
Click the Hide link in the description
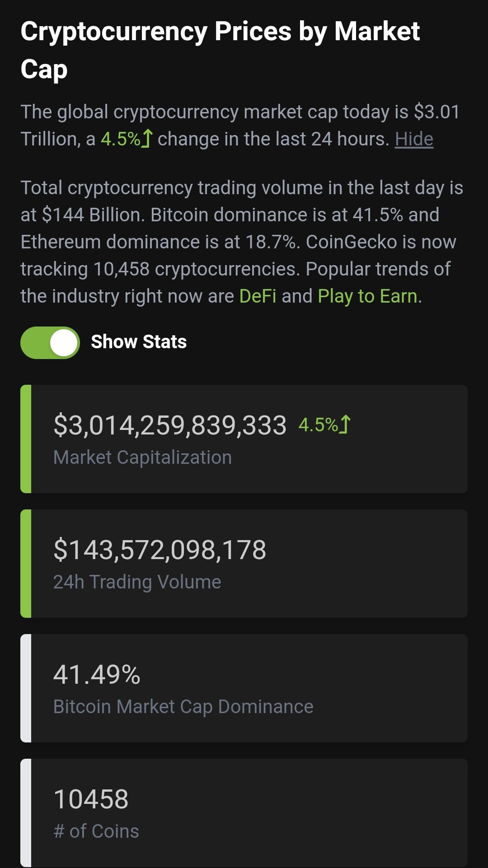point(414,139)
